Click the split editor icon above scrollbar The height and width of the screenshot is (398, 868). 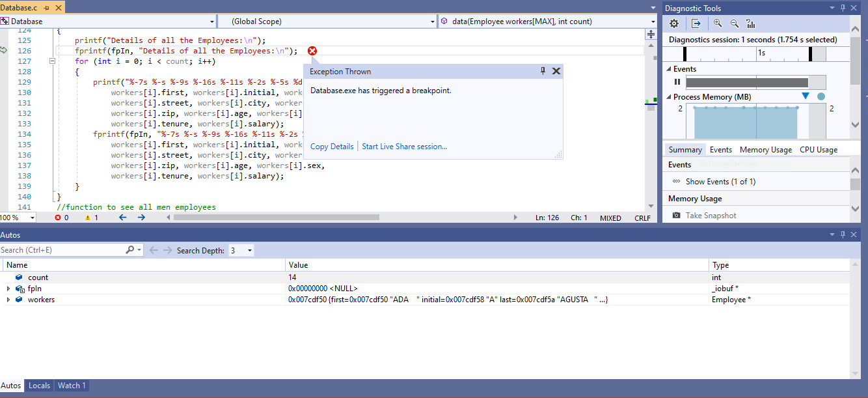[x=651, y=34]
